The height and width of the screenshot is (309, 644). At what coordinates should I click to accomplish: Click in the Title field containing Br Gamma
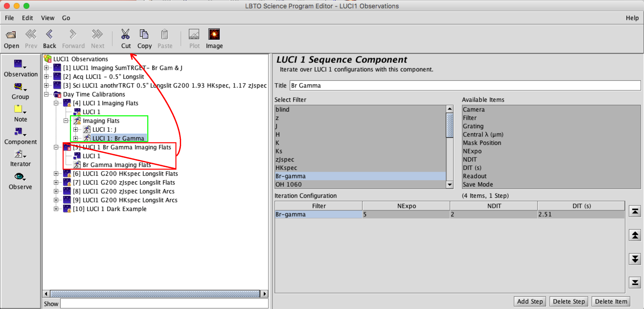[465, 85]
